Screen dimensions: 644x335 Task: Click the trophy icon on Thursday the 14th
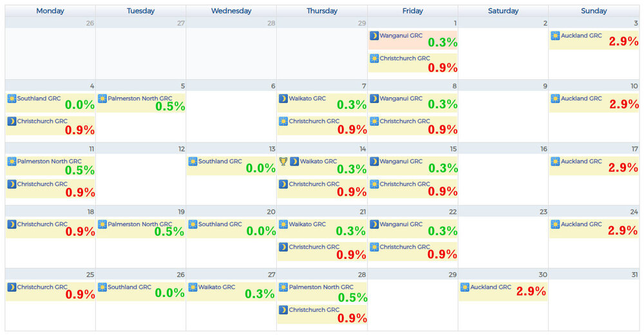click(x=283, y=162)
